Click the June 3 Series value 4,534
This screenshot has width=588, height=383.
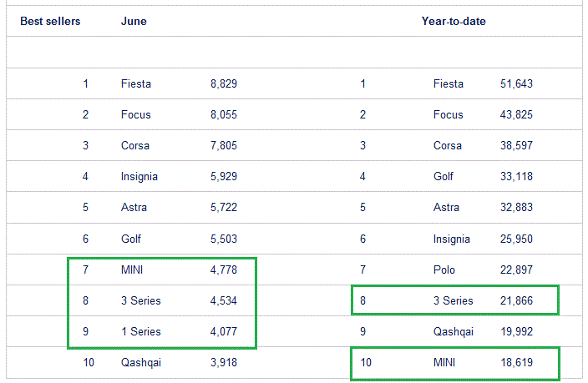[224, 301]
